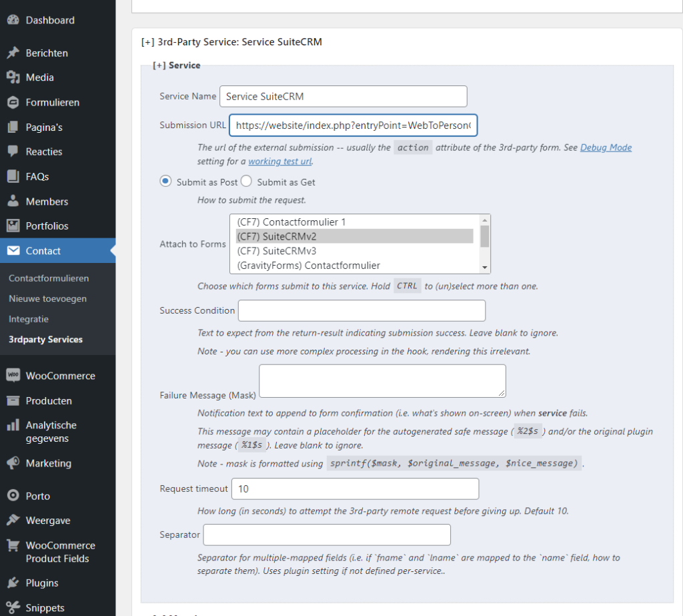Open the Media library icon
Screen dimensions: 683x616
[14, 77]
